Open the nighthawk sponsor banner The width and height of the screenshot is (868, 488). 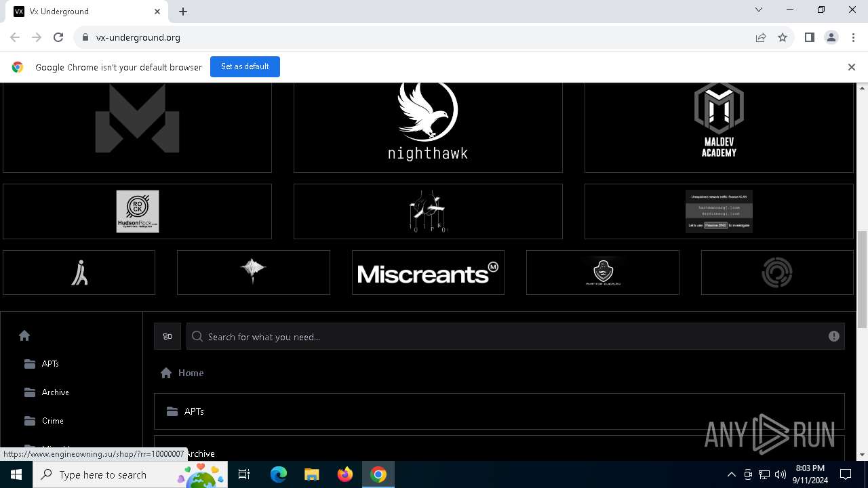click(428, 127)
